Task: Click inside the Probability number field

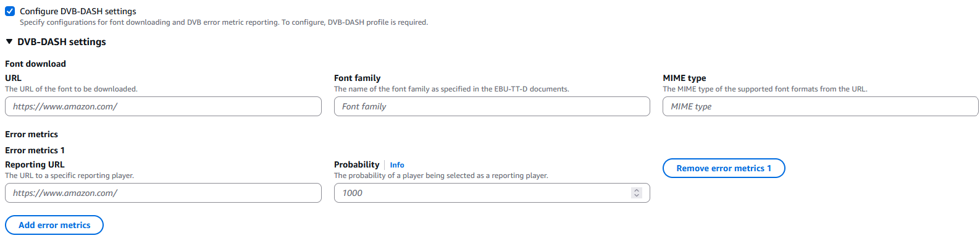Action: [492, 193]
